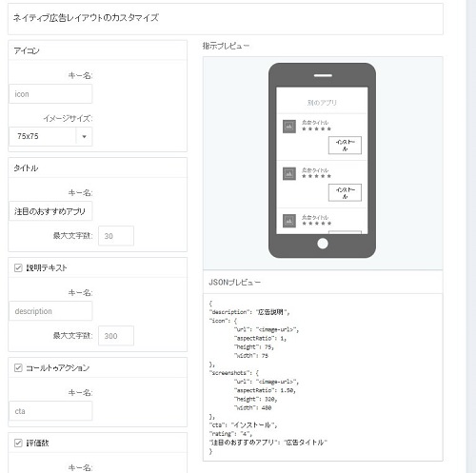
Task: Click the phone preview home button
Action: [x=323, y=244]
